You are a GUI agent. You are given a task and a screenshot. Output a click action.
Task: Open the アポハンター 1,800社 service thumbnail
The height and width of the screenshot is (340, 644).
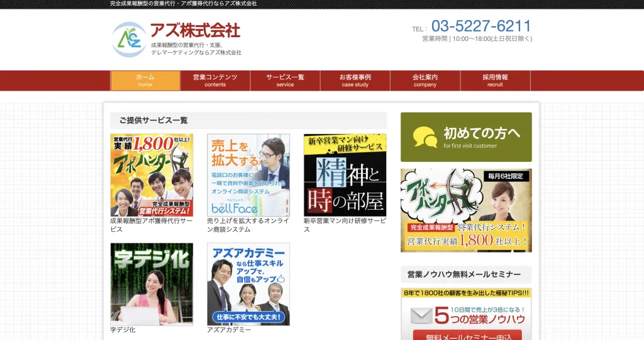(x=152, y=175)
